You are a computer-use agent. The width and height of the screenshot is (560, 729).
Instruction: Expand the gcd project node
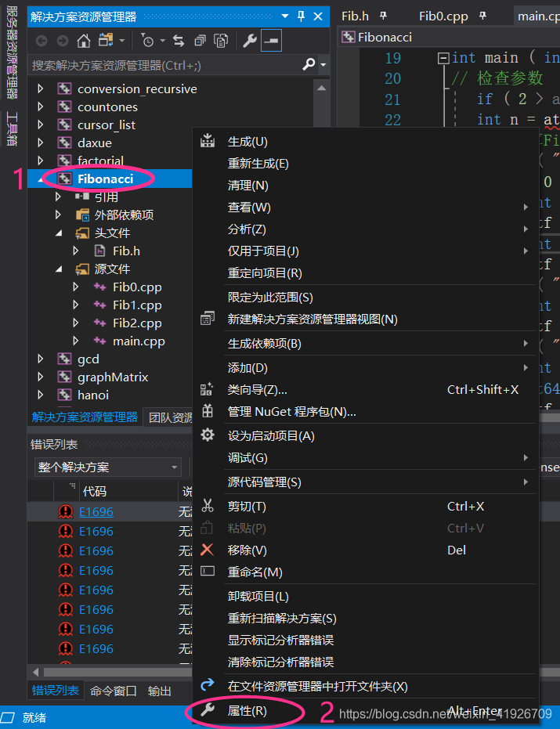pyautogui.click(x=41, y=359)
